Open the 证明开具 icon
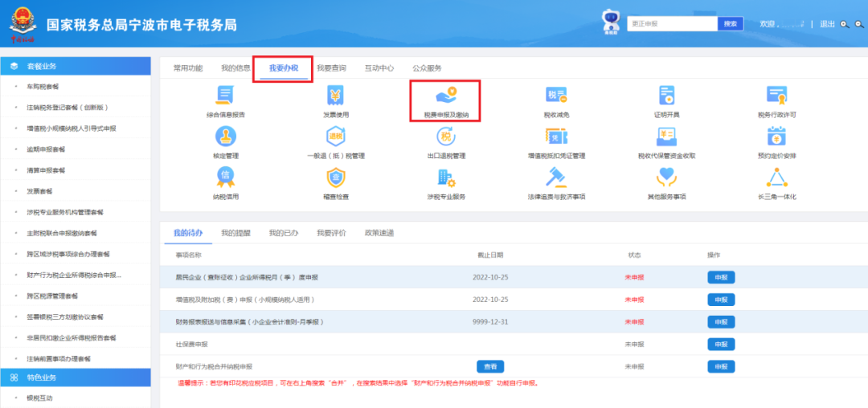This screenshot has width=868, height=408. [666, 97]
